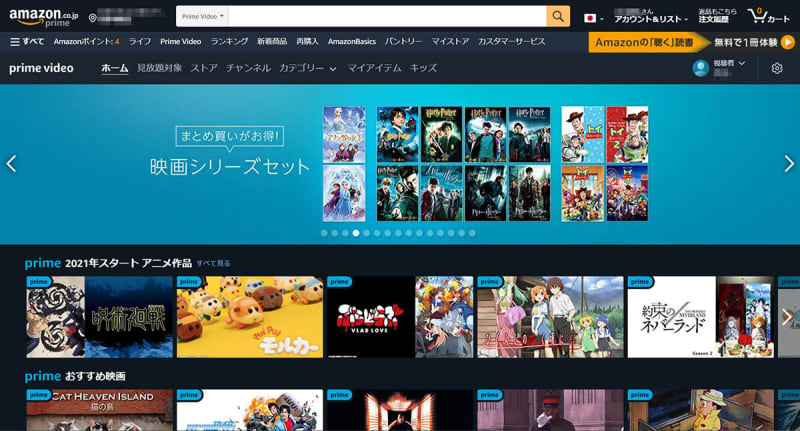Select the ホーム tab

pyautogui.click(x=114, y=68)
